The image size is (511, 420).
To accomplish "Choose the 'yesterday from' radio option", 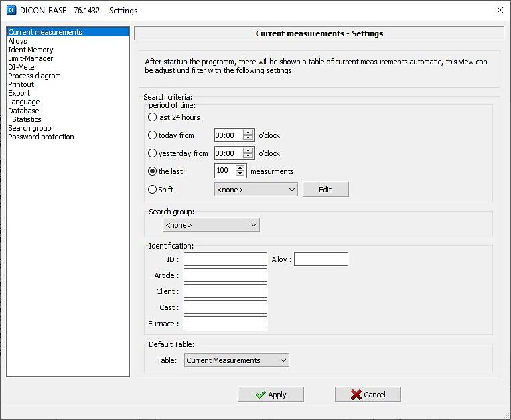I will [x=153, y=153].
